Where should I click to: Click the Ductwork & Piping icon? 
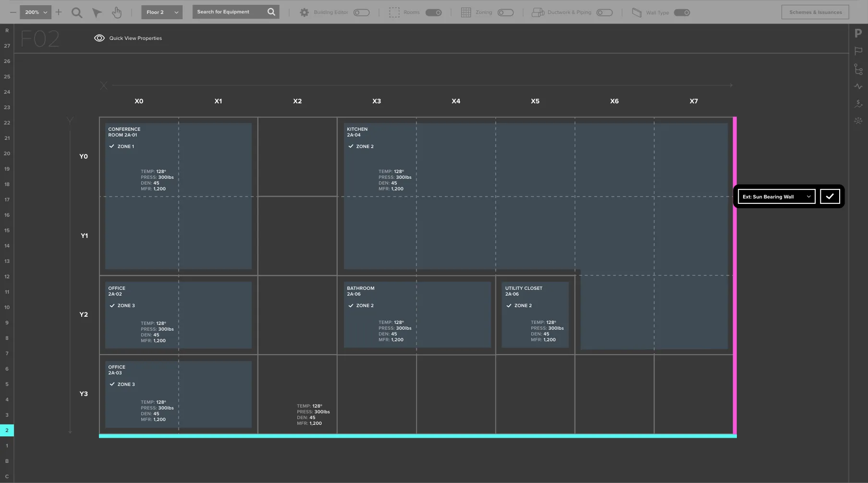click(x=538, y=12)
